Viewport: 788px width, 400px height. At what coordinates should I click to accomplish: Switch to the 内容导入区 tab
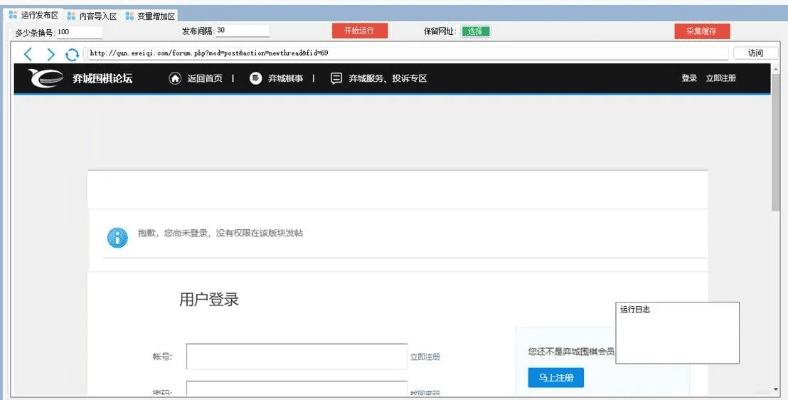point(92,16)
